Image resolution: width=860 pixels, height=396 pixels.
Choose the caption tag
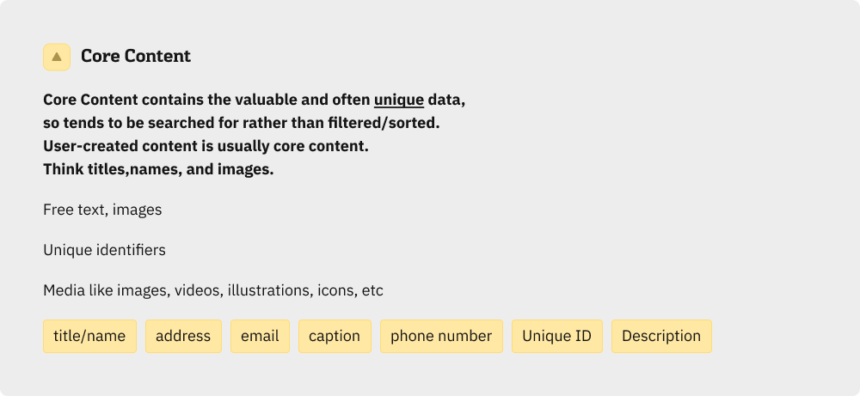(335, 336)
